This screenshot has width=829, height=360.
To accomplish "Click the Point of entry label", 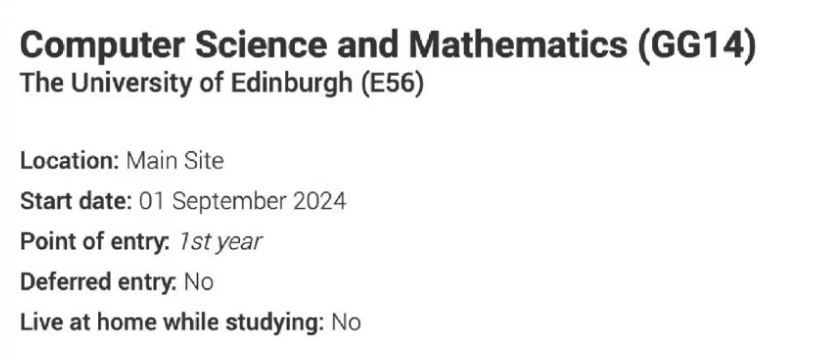I will (x=95, y=242).
